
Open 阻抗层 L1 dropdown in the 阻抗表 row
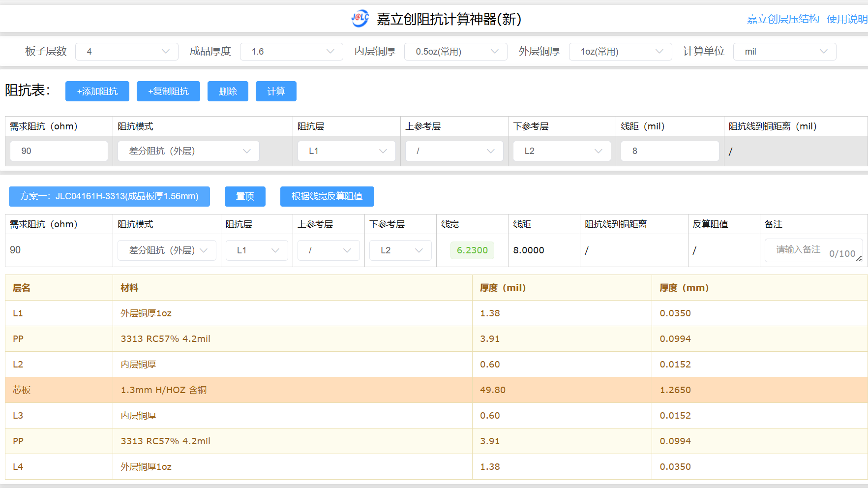tap(347, 151)
